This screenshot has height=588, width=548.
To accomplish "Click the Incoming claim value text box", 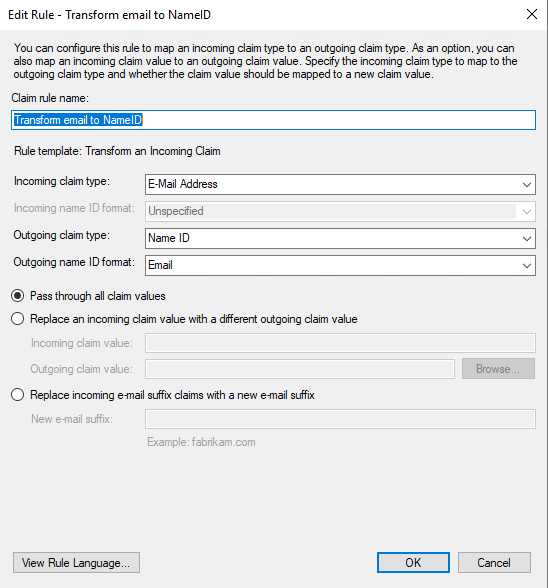I will 340,343.
